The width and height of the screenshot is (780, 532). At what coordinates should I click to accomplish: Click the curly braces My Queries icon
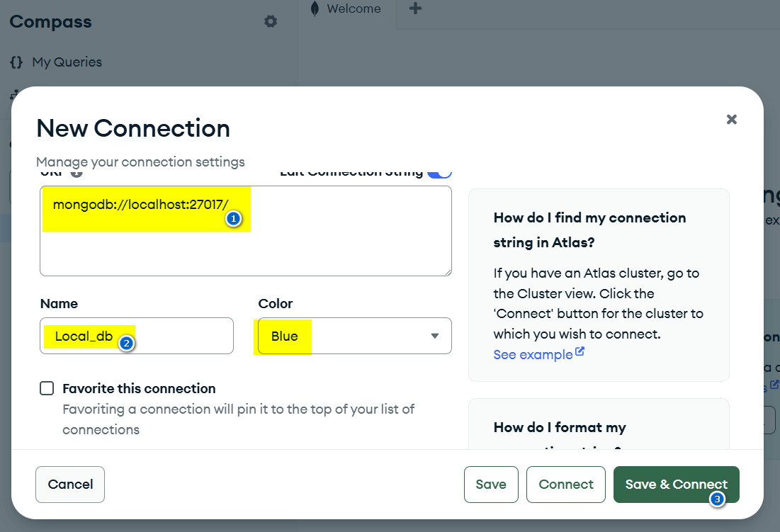[16, 62]
